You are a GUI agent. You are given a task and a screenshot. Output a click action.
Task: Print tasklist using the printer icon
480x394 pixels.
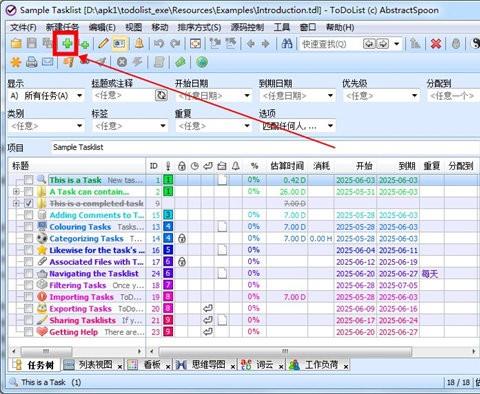[32, 62]
